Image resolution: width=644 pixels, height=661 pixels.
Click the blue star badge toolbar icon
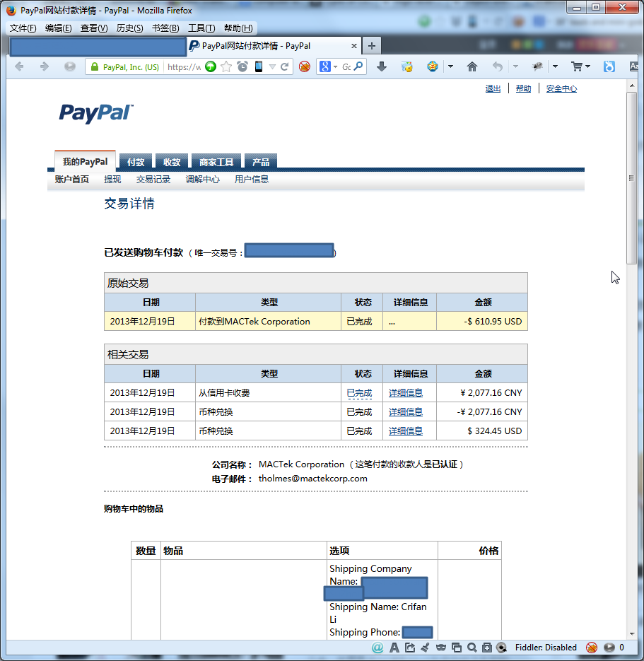coord(433,66)
